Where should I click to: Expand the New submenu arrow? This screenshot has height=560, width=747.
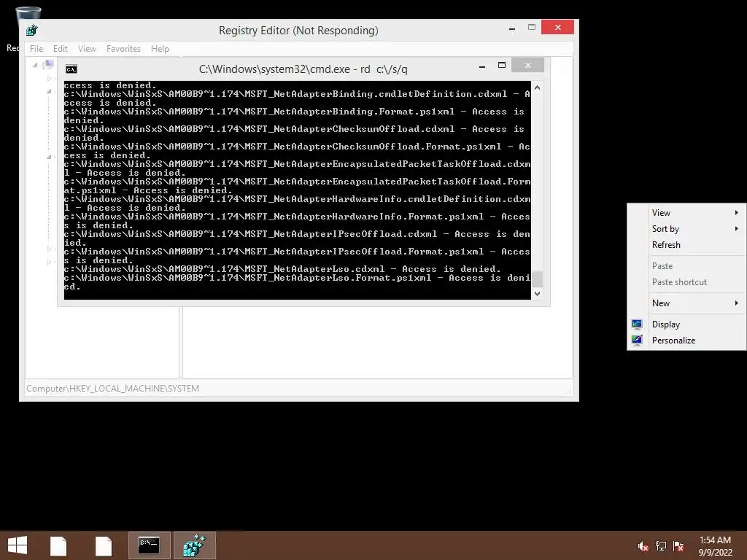(x=737, y=303)
